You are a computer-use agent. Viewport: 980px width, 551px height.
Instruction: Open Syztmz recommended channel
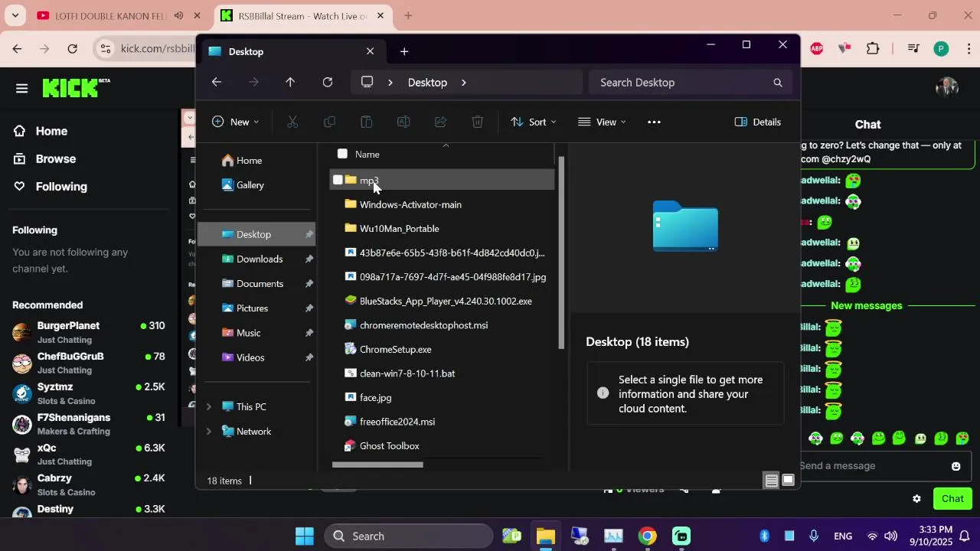(89, 393)
